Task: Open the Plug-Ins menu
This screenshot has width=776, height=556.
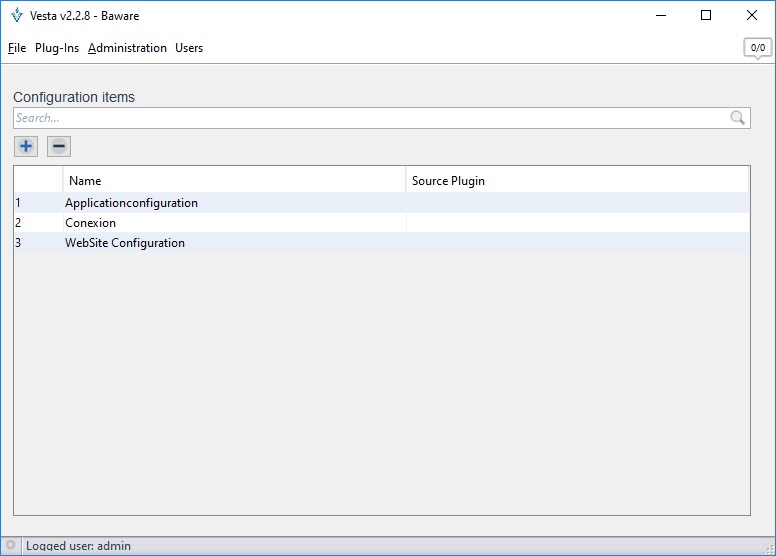Action: coord(57,48)
